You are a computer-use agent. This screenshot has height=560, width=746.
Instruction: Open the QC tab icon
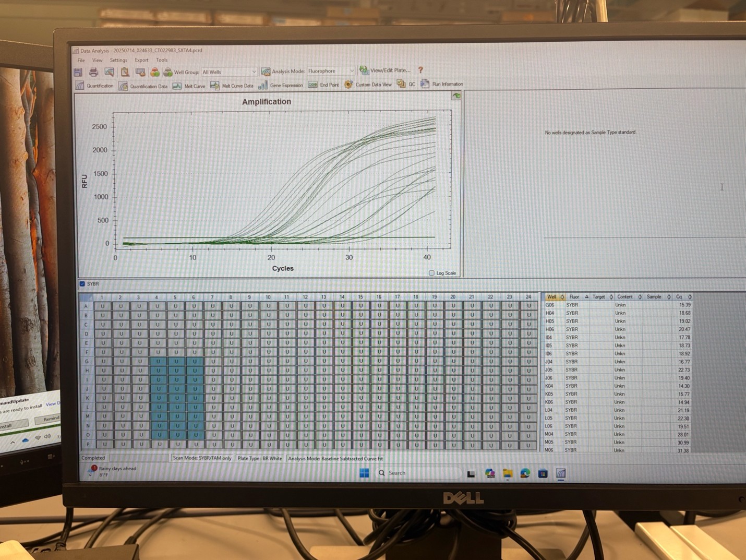pyautogui.click(x=401, y=84)
